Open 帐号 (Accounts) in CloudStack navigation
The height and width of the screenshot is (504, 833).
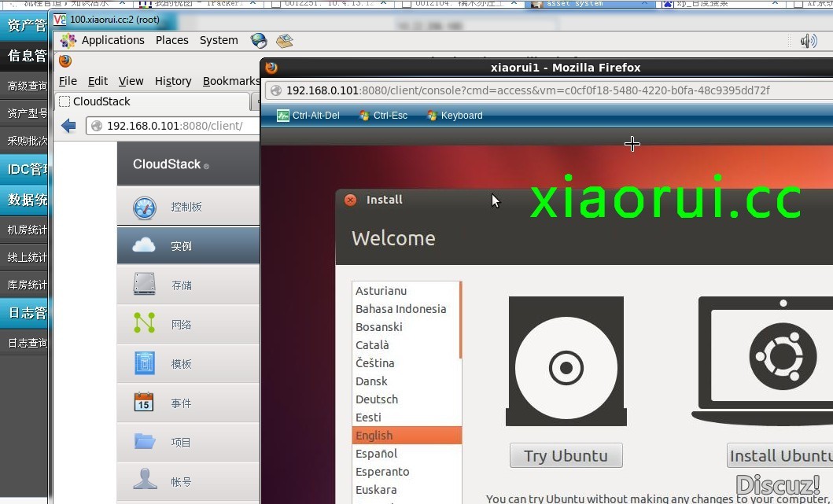pyautogui.click(x=189, y=482)
